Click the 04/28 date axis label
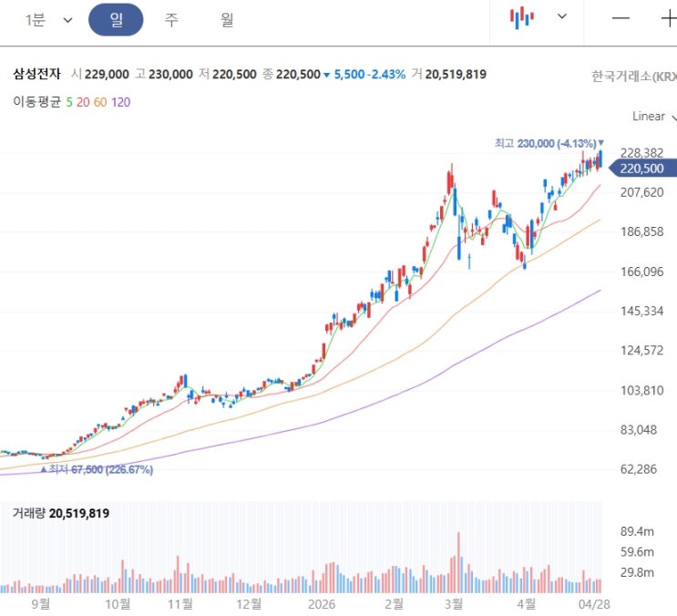The width and height of the screenshot is (677, 616). pyautogui.click(x=594, y=603)
